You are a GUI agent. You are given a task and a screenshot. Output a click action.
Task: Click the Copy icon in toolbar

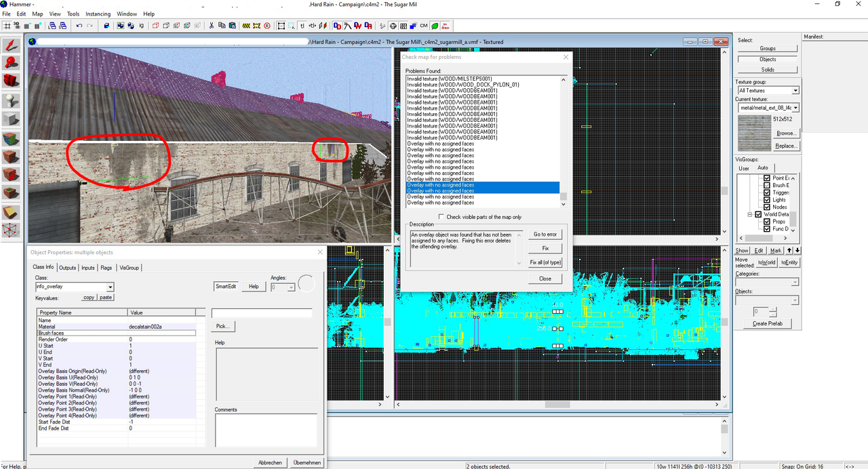coord(222,26)
